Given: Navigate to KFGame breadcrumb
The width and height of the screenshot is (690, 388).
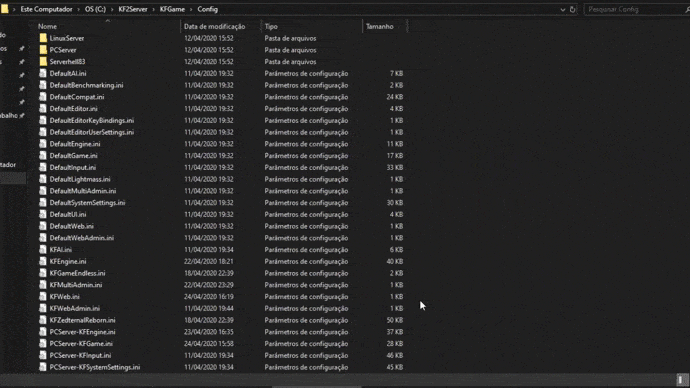Looking at the screenshot, I should pos(172,9).
